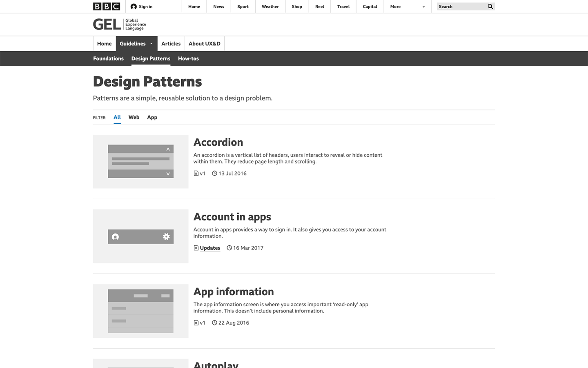This screenshot has width=588, height=368.
Task: Open BBC Weather link
Action: click(270, 7)
